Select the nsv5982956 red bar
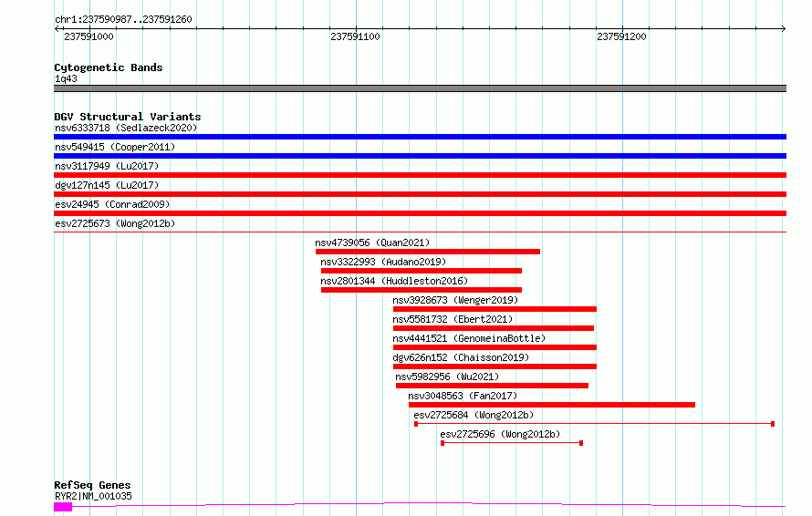 click(492, 386)
